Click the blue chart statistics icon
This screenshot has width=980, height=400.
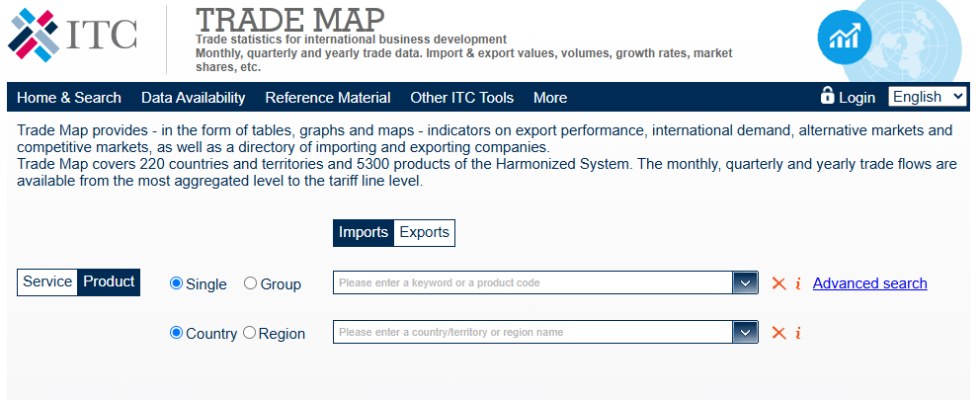(845, 37)
